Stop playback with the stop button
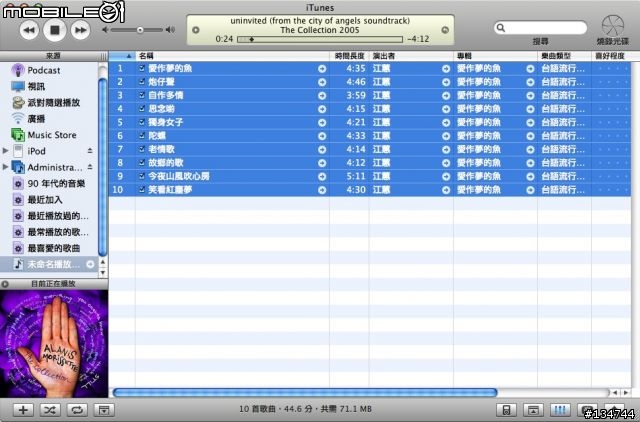Viewport: 640px width, 422px height. (55, 30)
